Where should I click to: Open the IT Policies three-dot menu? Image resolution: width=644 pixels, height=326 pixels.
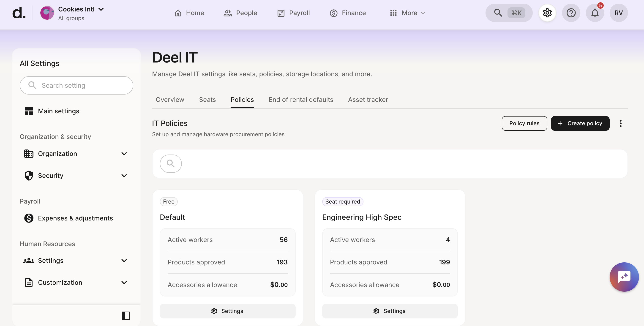620,123
